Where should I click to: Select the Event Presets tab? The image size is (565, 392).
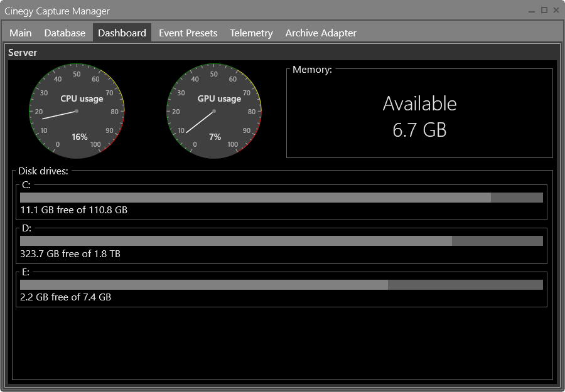coord(188,33)
